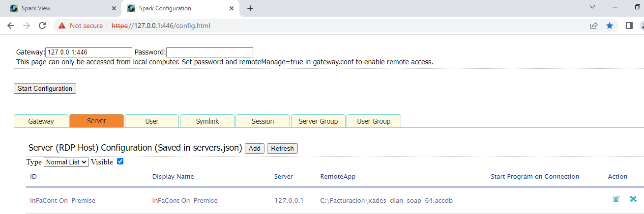Click the browser address bar URL
The image size is (644, 214).
(161, 26)
